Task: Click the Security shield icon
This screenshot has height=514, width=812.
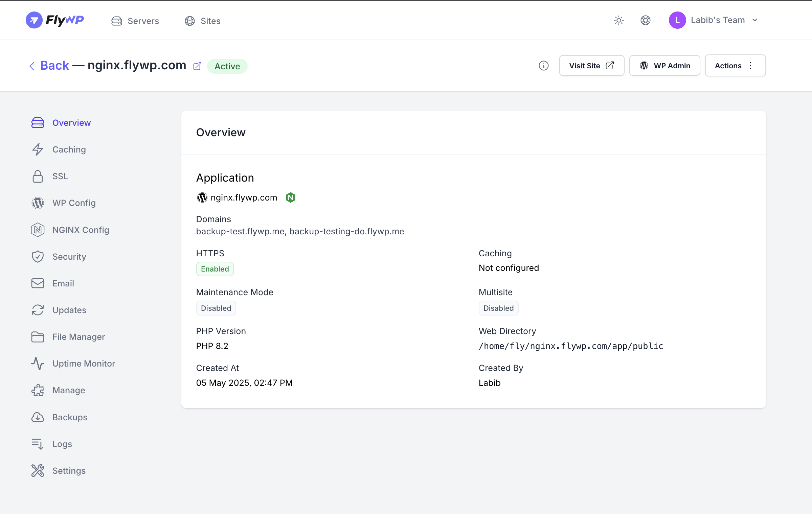Action: (x=37, y=256)
